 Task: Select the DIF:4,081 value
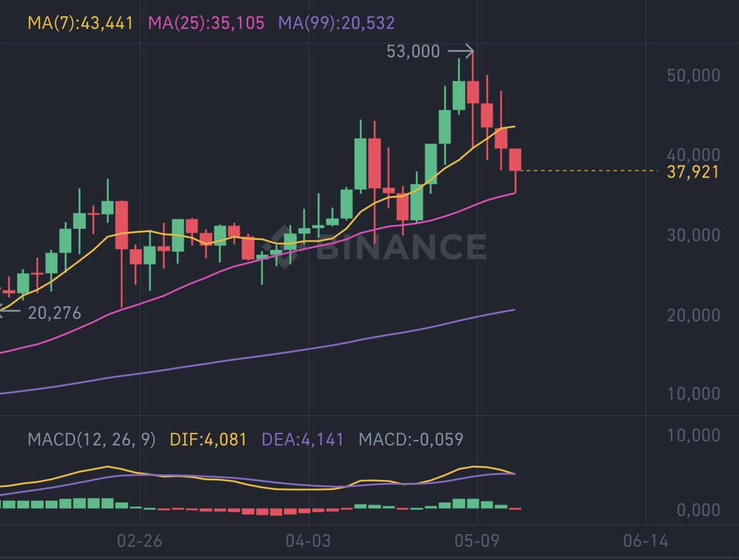point(208,440)
